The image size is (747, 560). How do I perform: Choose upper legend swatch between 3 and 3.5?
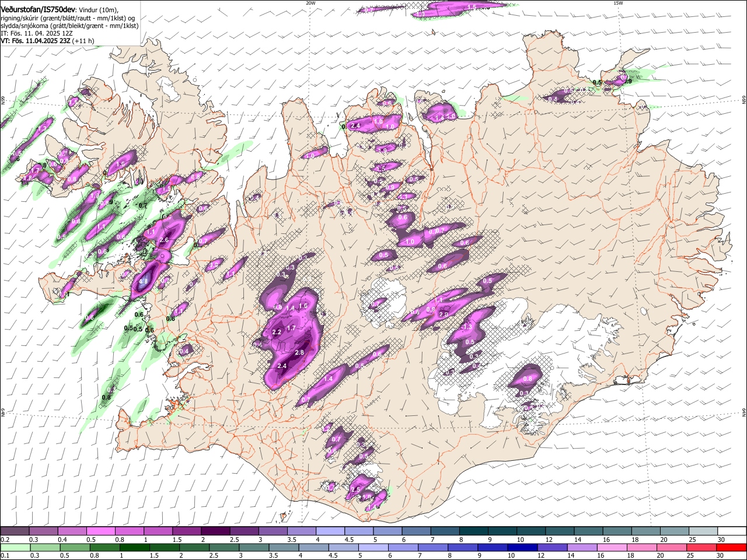[272, 531]
